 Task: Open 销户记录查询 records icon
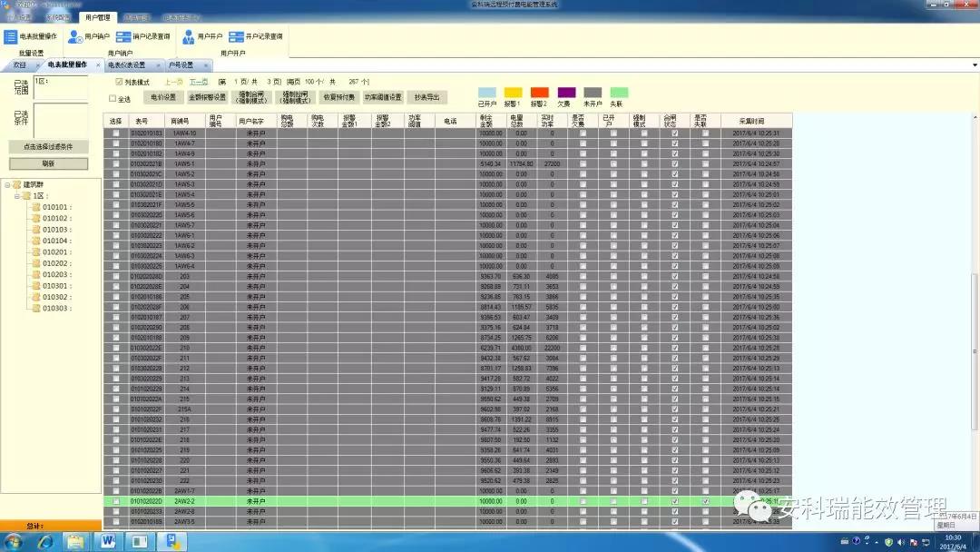pos(123,37)
